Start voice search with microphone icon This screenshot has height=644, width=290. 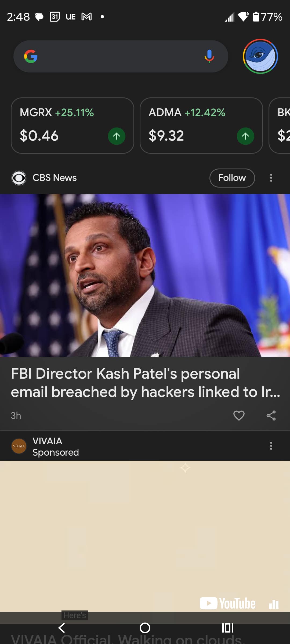coord(209,56)
